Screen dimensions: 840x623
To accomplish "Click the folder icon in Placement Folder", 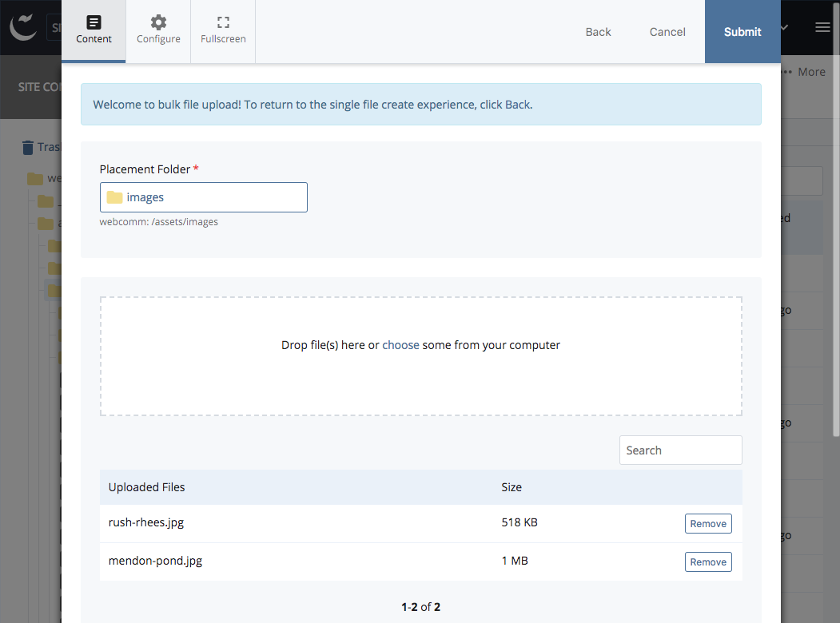I will pyautogui.click(x=114, y=197).
